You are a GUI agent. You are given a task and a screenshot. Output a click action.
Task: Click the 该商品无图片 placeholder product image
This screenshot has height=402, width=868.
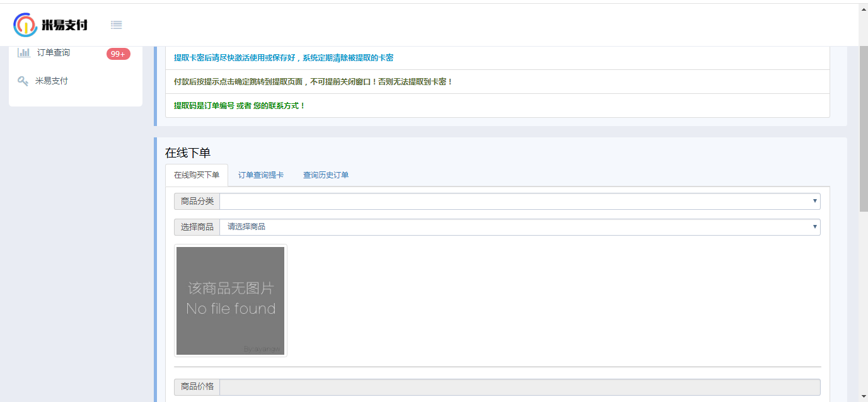tap(231, 301)
